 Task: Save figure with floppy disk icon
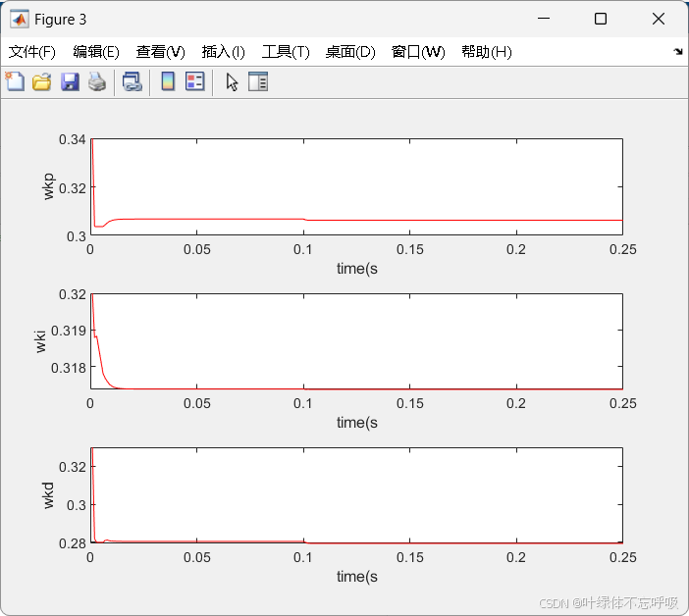tap(70, 82)
